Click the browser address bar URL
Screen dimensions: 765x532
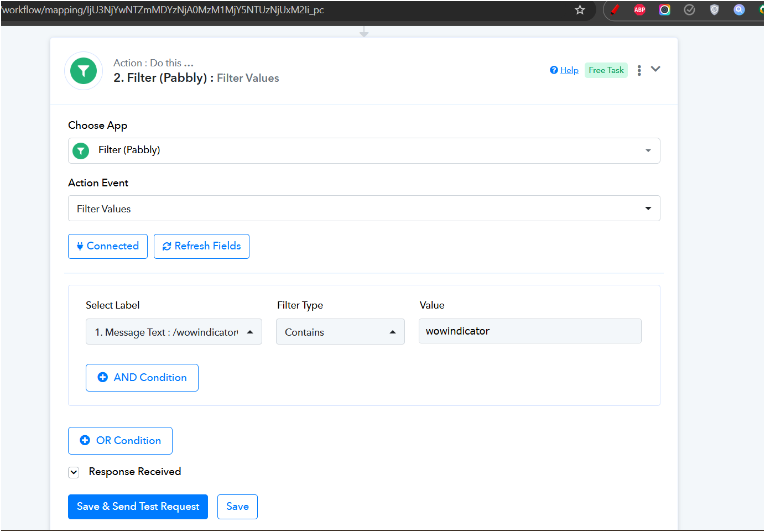[x=163, y=10]
